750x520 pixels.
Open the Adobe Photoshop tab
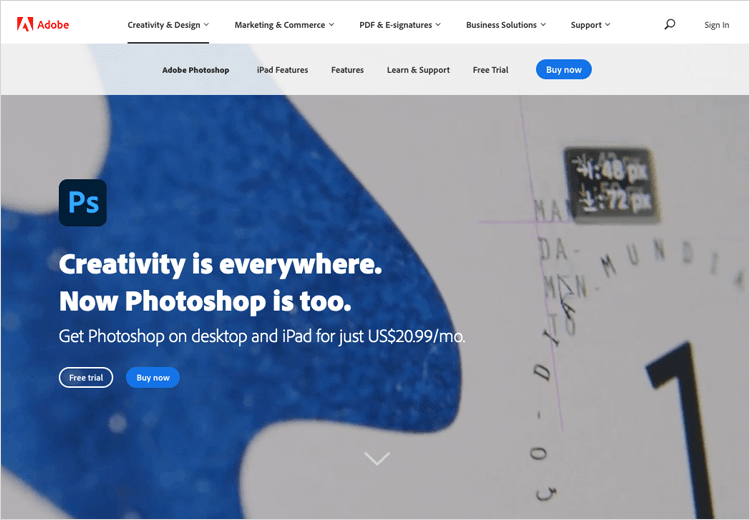pos(196,70)
